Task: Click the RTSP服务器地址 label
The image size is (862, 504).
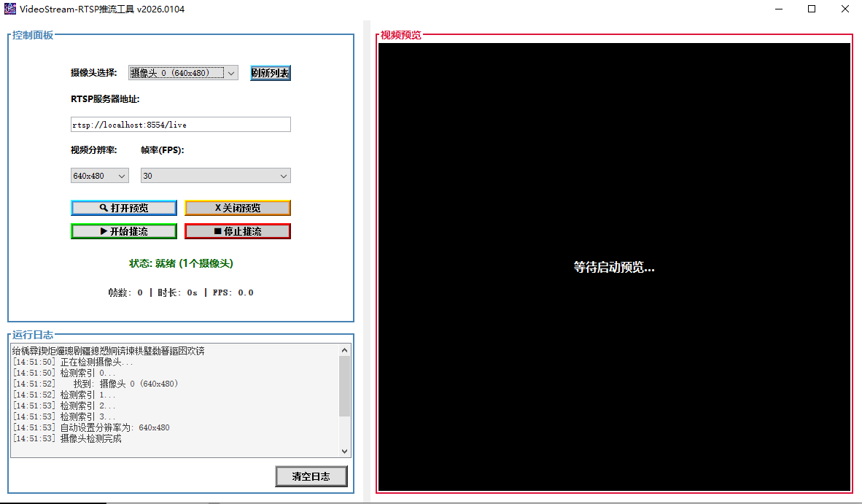Action: [x=105, y=99]
